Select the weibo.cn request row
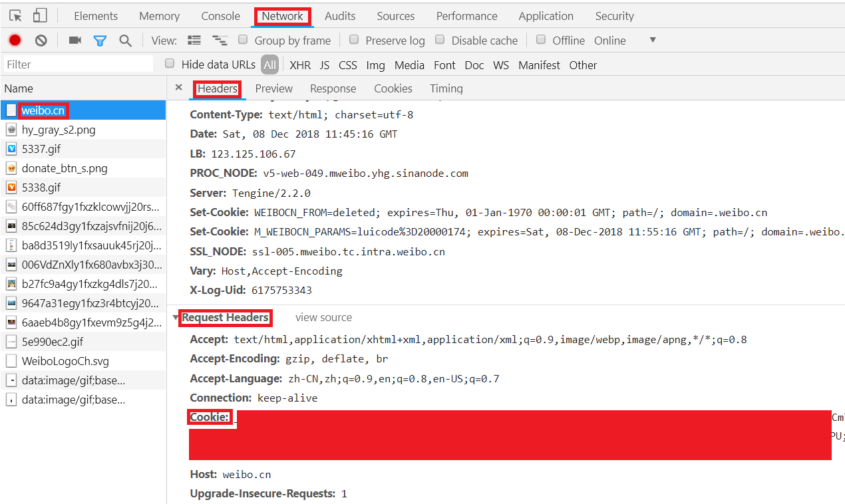The width and height of the screenshot is (845, 504). coord(83,110)
